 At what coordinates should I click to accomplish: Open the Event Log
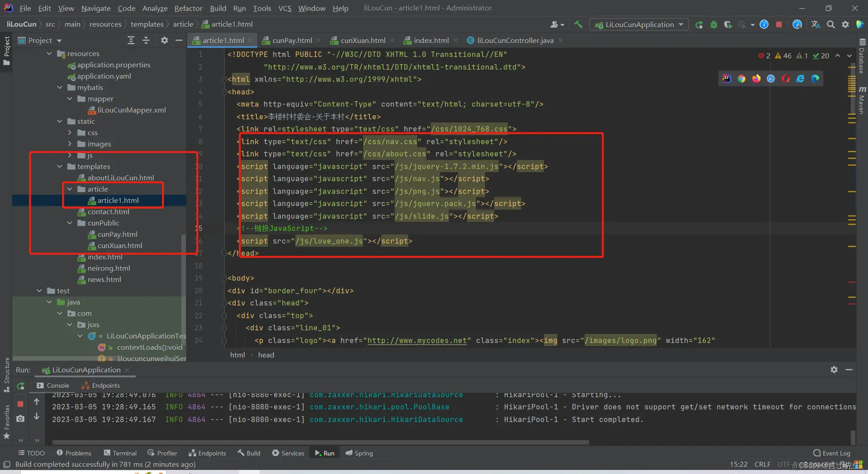click(x=832, y=453)
